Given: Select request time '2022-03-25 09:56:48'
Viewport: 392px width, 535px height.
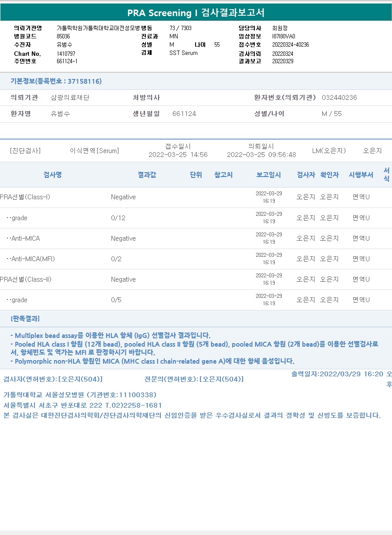Looking at the screenshot, I should point(261,154).
